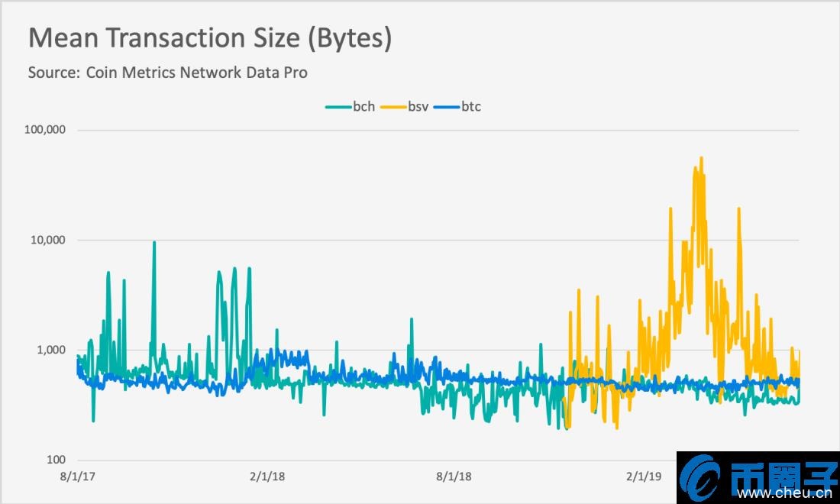
Task: Click the teal bch legend line marker
Action: (338, 107)
